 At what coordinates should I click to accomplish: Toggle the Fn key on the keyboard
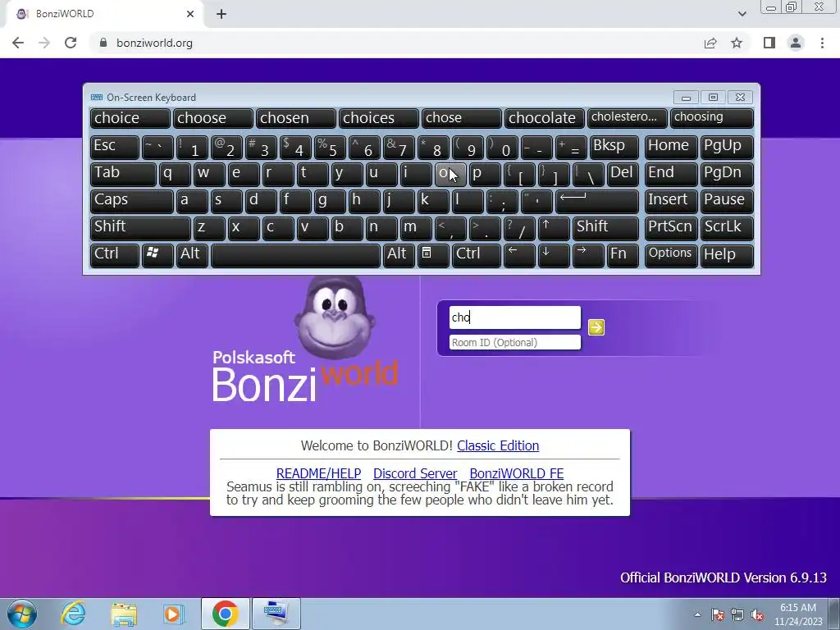point(623,256)
